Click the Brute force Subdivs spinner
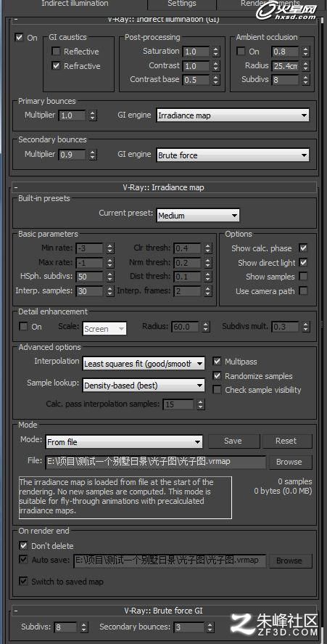327x644 pixels. [x=83, y=627]
